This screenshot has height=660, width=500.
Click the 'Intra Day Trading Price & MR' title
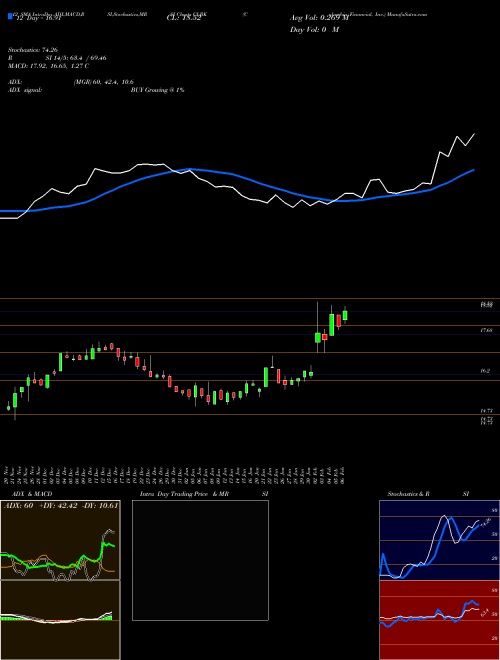pos(185,494)
